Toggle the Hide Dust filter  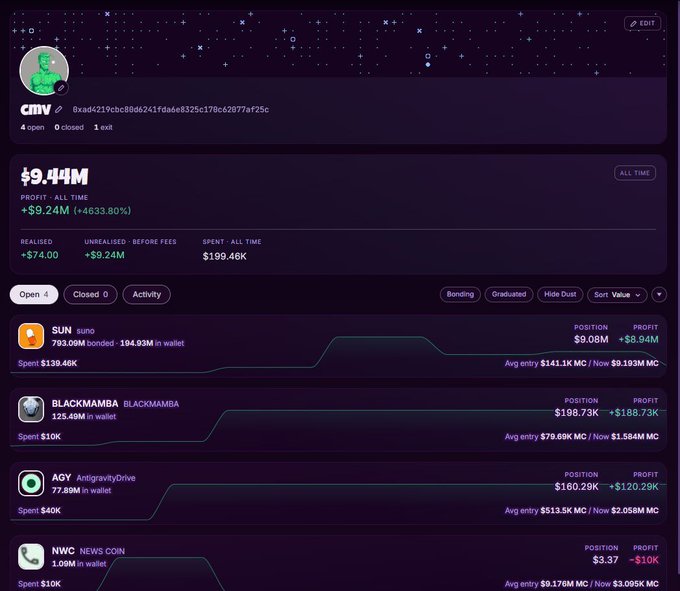tap(560, 294)
